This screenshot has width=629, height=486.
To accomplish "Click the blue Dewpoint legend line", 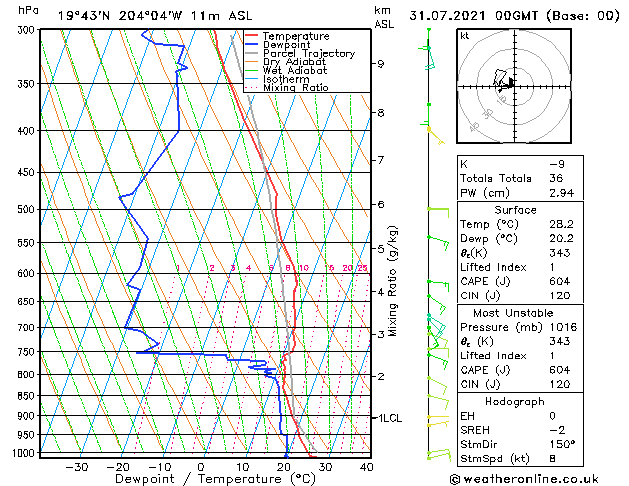I will (x=252, y=45).
